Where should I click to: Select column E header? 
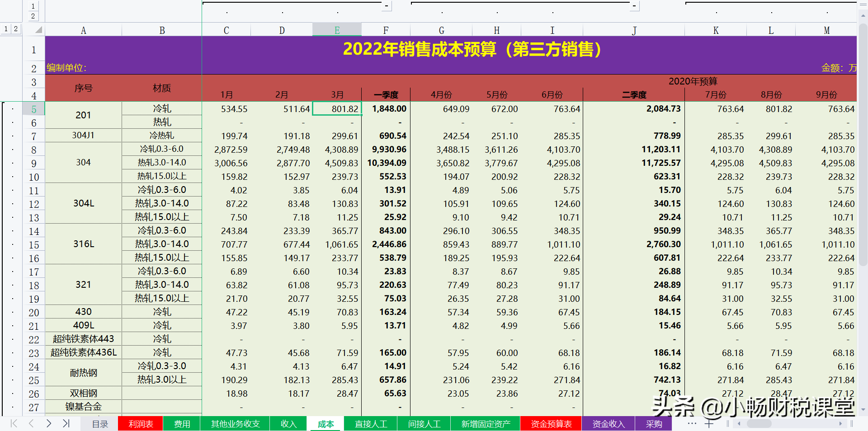[x=336, y=30]
